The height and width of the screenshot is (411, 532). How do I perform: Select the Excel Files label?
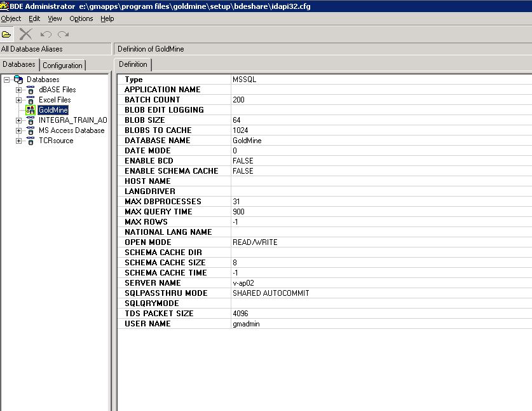(x=55, y=100)
